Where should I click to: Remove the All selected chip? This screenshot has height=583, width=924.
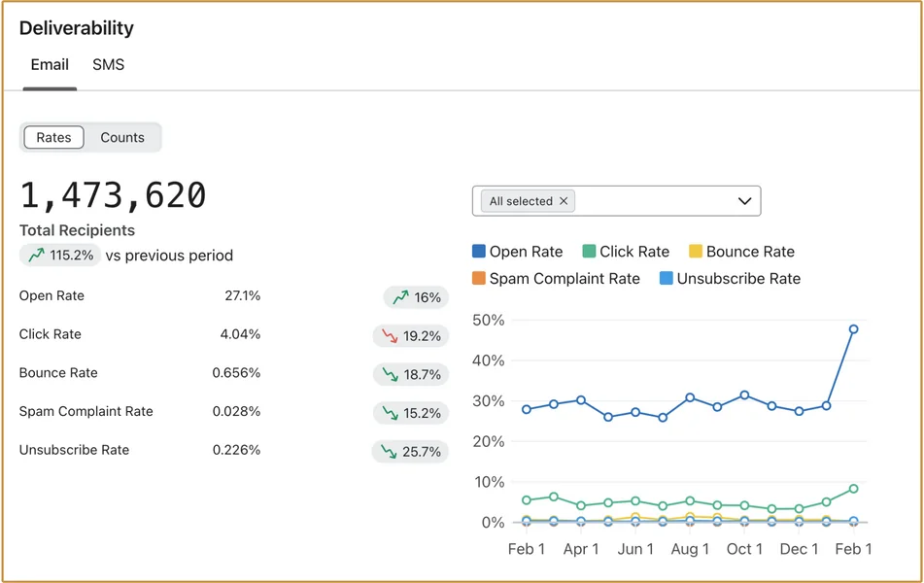point(564,201)
